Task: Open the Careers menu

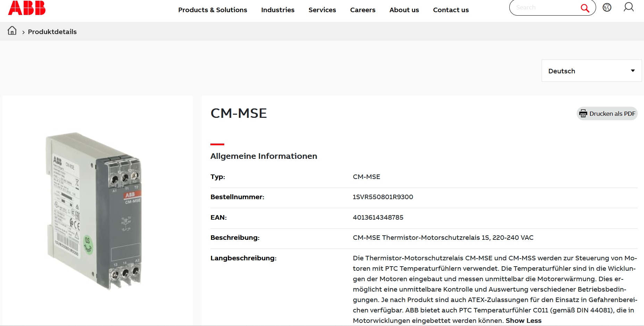Action: point(363,10)
